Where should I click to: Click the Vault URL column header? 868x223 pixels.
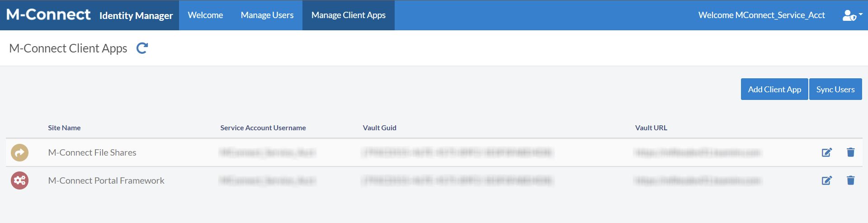coord(651,128)
